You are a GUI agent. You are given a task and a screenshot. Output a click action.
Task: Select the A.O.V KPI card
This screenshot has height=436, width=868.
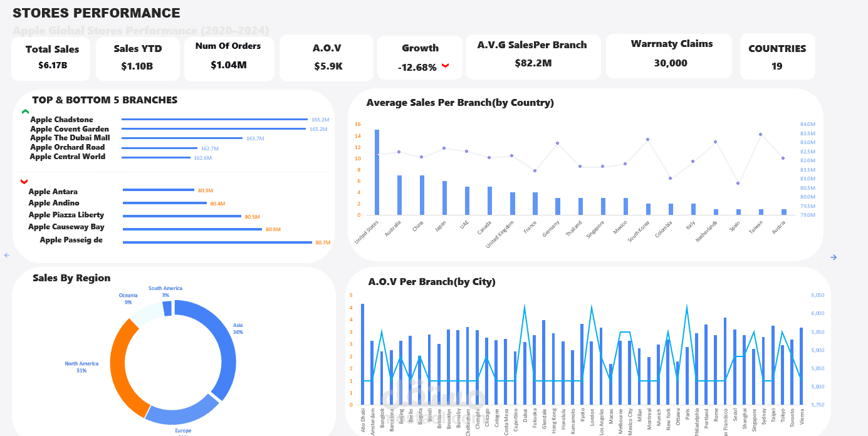(327, 56)
